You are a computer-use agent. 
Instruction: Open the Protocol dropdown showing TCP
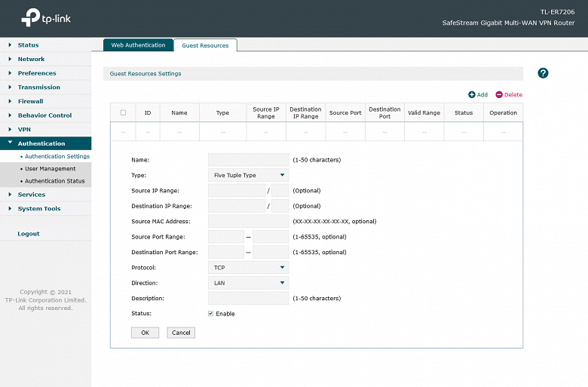[x=248, y=267]
